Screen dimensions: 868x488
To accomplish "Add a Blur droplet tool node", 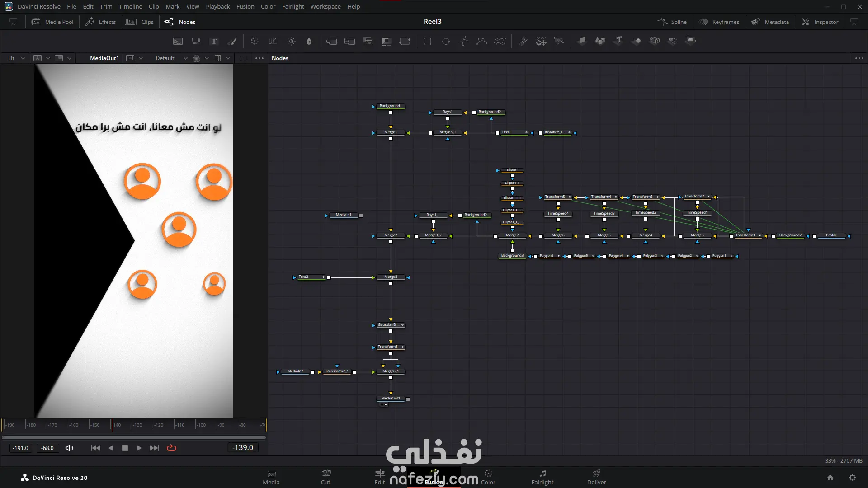I will click(x=309, y=41).
